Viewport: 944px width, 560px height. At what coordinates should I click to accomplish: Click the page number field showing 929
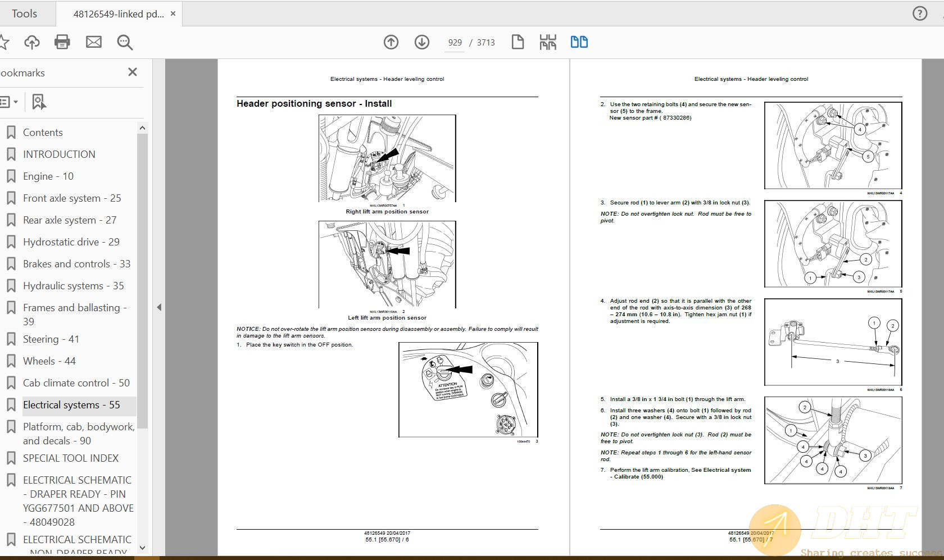click(455, 43)
